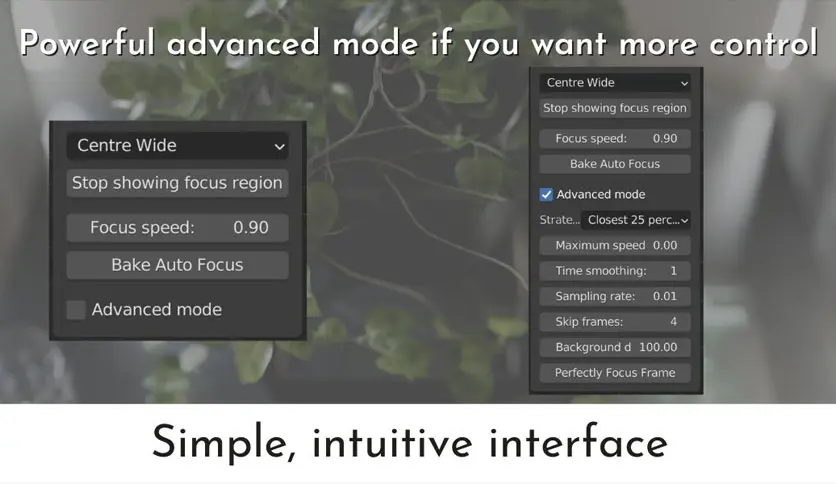This screenshot has height=484, width=836.
Task: Enable unchecked Advanced mode checkbox in left panel
Action: coord(76,310)
